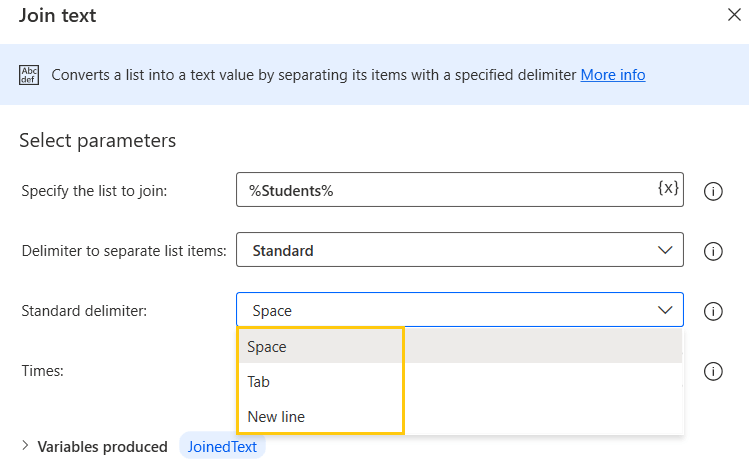749x463 pixels.
Task: Edit the list to join input field
Action: pyautogui.click(x=460, y=190)
